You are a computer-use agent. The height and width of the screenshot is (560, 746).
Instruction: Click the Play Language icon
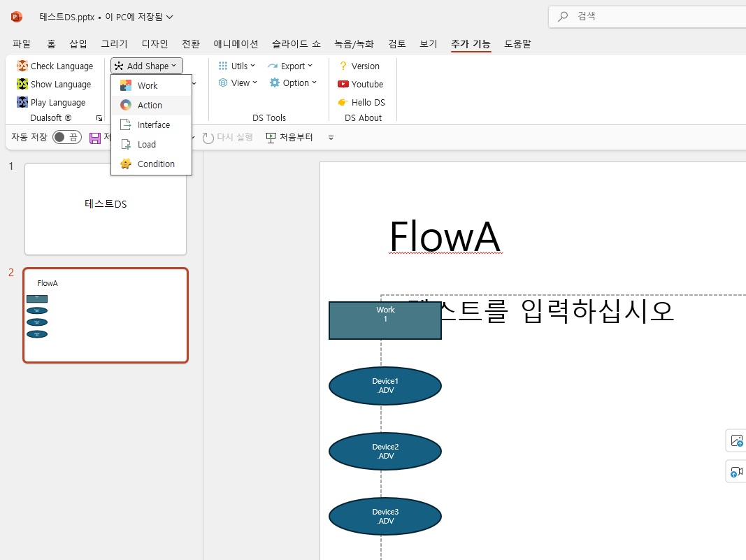click(x=22, y=102)
